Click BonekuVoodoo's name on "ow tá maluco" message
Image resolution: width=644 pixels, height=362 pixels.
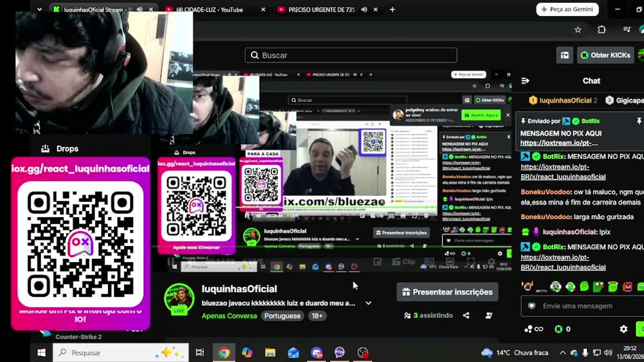tap(546, 192)
